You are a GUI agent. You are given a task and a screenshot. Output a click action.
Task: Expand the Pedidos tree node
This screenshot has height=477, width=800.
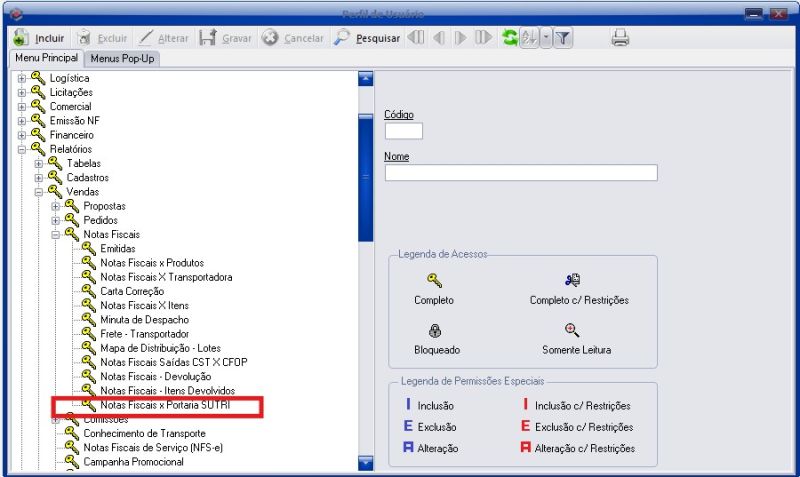click(56, 220)
